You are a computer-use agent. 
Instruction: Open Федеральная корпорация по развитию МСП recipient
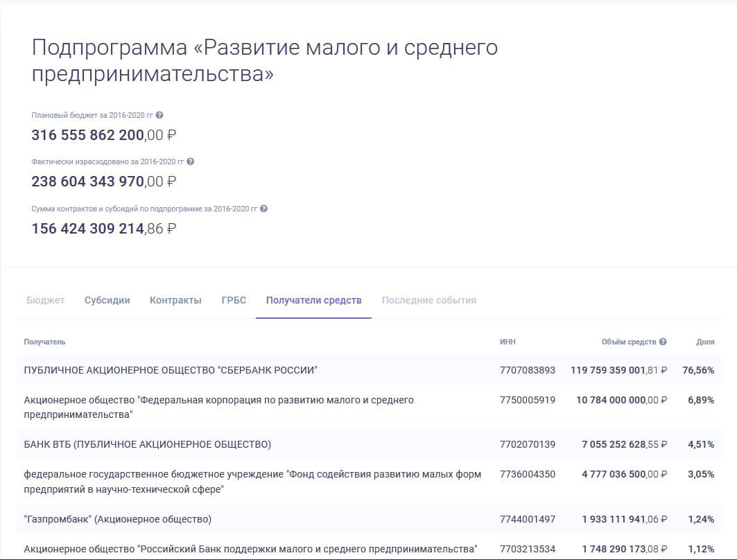coord(219,408)
